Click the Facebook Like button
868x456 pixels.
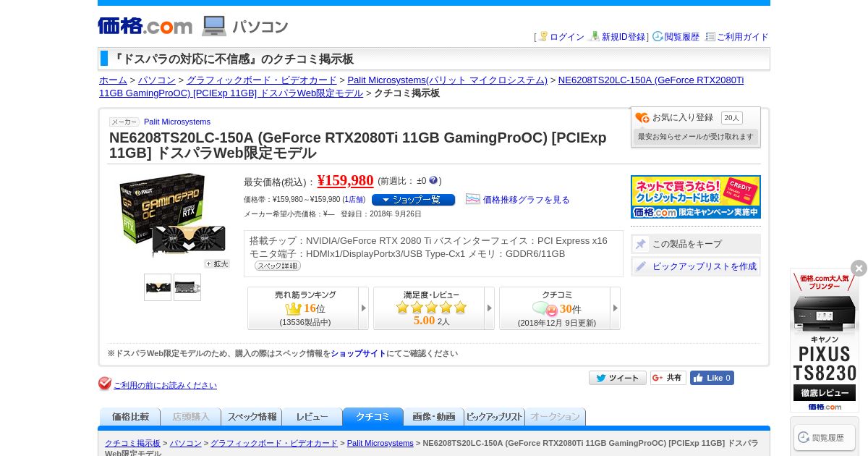coord(712,378)
